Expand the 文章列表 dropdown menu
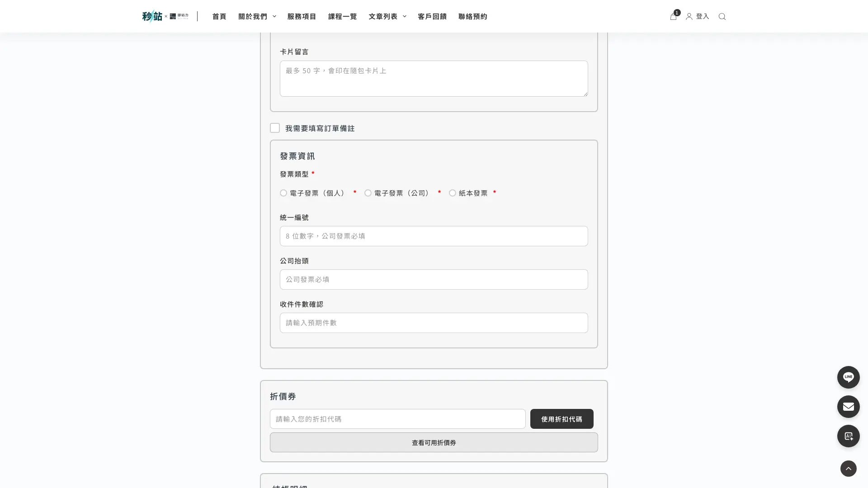Image resolution: width=868 pixels, height=488 pixels. 387,16
